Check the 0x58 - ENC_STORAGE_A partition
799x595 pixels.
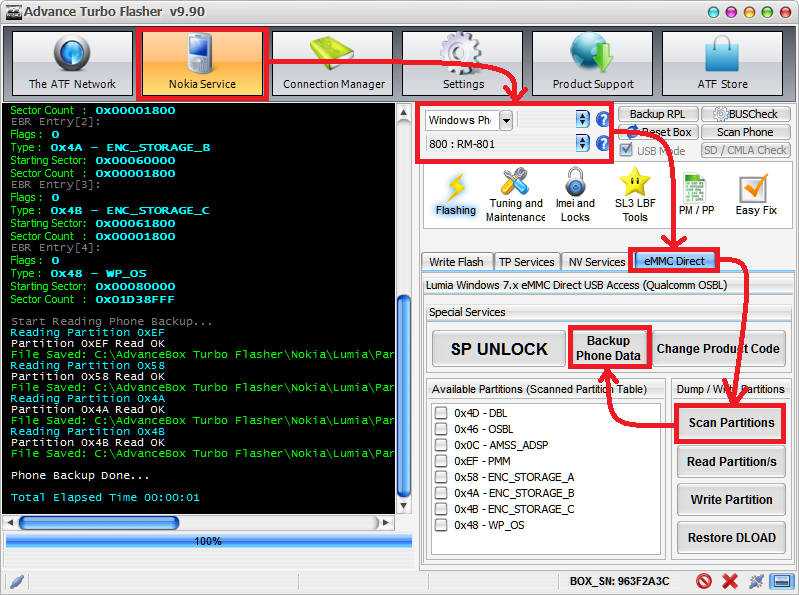pyautogui.click(x=441, y=477)
